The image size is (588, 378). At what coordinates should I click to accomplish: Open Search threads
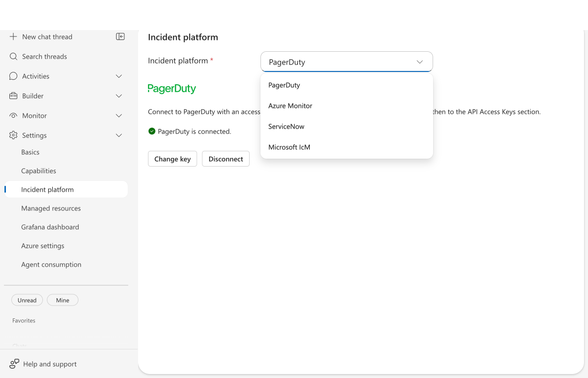(x=44, y=57)
